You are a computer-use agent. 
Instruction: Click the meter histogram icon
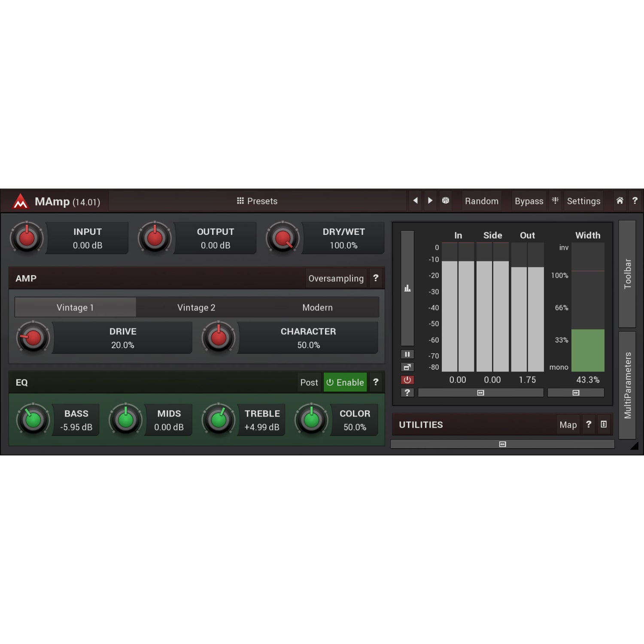[x=407, y=288]
